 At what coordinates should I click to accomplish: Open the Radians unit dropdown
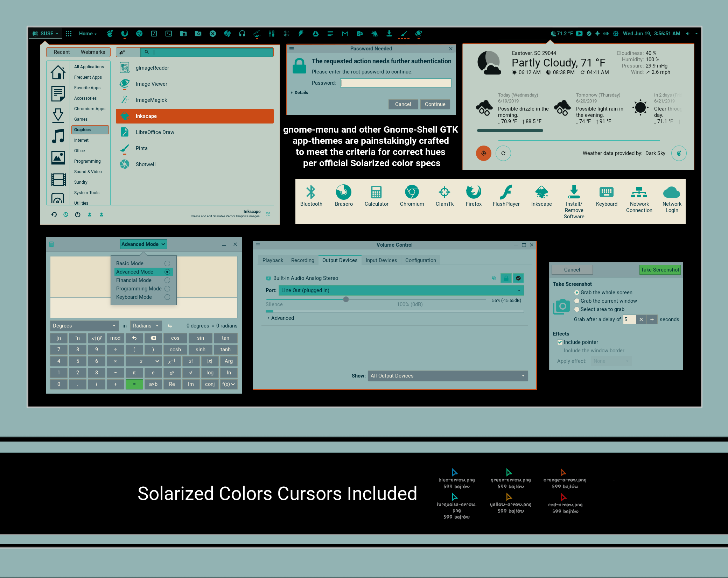point(146,326)
